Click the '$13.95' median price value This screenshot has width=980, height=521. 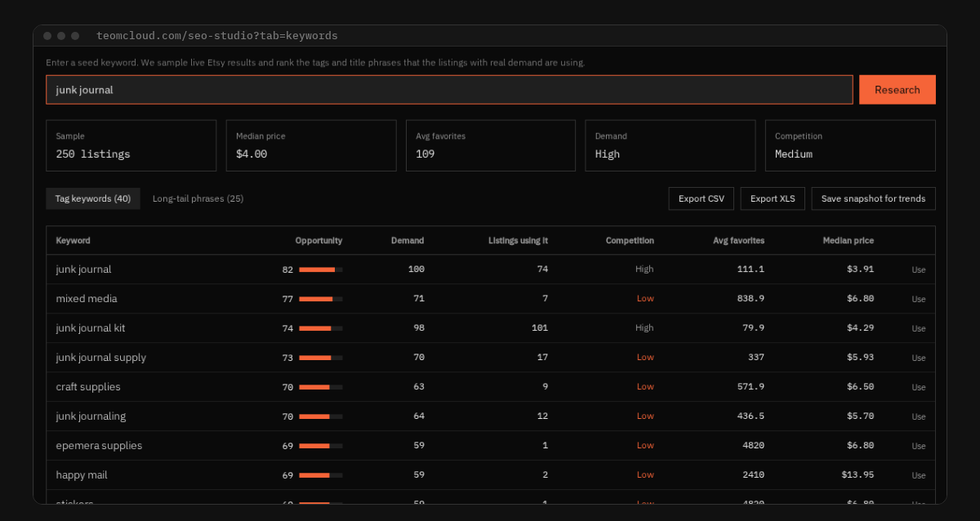click(857, 475)
